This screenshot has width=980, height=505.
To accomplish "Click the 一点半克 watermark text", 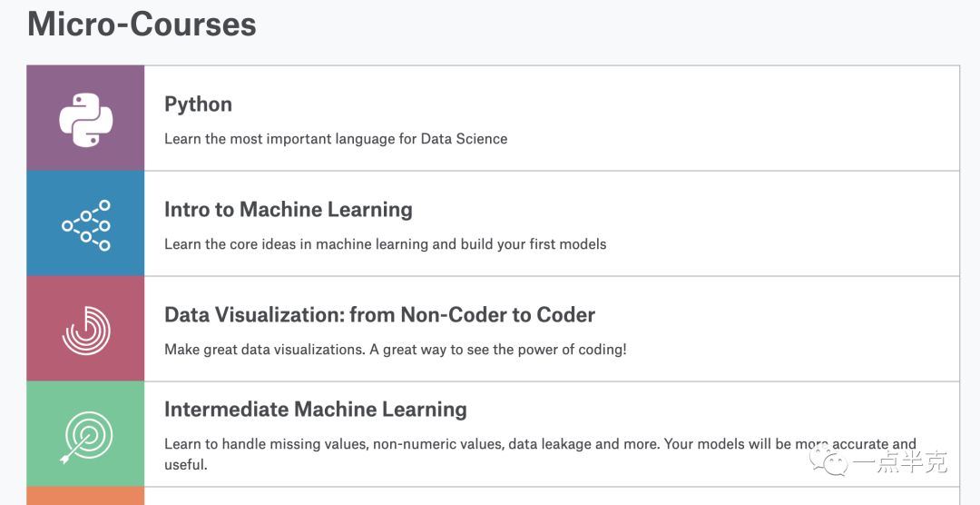I will (x=902, y=462).
